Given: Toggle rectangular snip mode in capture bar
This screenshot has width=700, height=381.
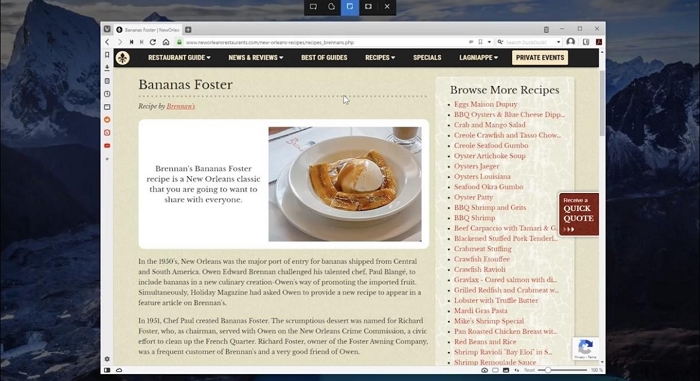Looking at the screenshot, I should click(x=313, y=7).
